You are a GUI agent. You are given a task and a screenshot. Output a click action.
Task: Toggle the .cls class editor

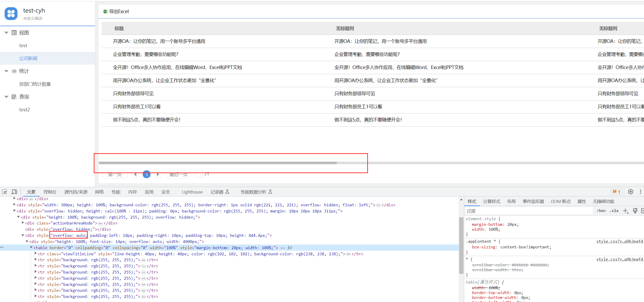[614, 211]
